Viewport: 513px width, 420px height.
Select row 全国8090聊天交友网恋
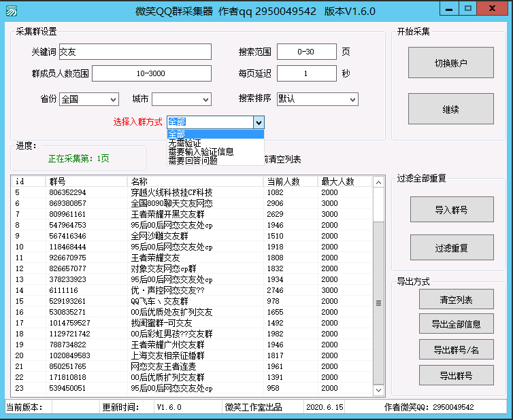(x=192, y=203)
